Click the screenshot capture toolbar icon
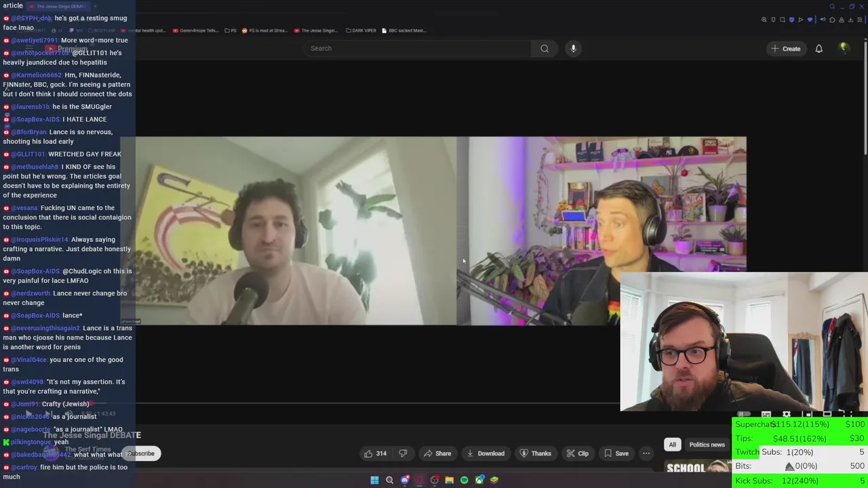Viewport: 868px width, 488px height. point(782,20)
